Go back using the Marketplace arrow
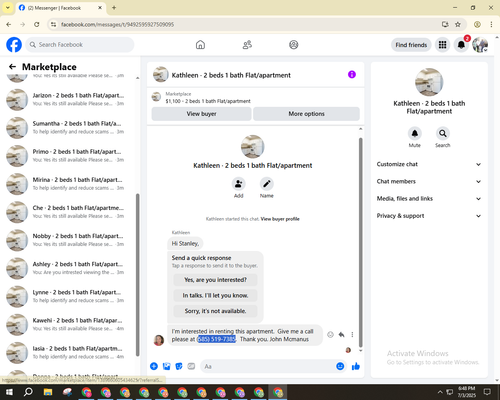The image size is (500, 400). (x=12, y=67)
